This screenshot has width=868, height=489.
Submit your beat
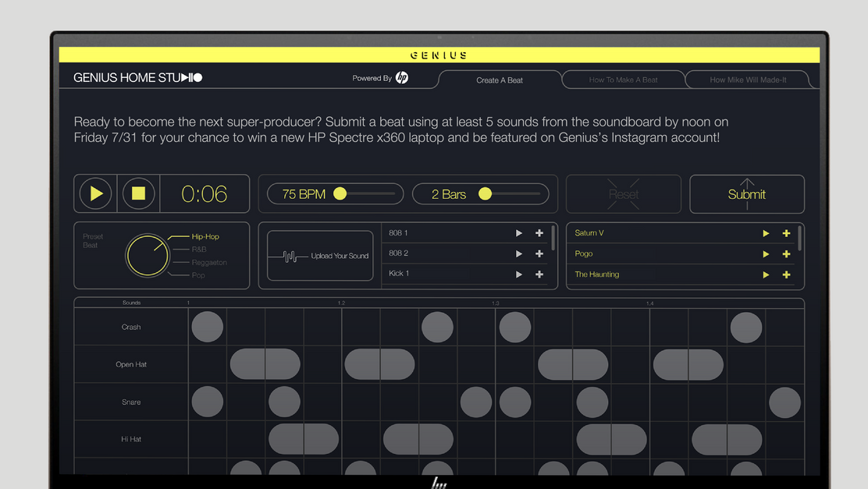click(x=746, y=193)
